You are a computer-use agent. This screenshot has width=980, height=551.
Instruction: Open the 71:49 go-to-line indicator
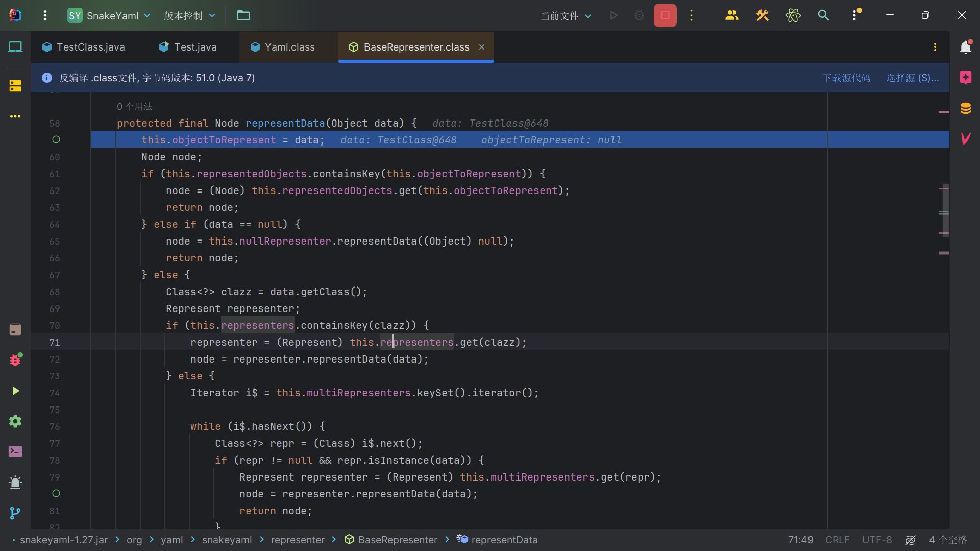[x=800, y=540]
